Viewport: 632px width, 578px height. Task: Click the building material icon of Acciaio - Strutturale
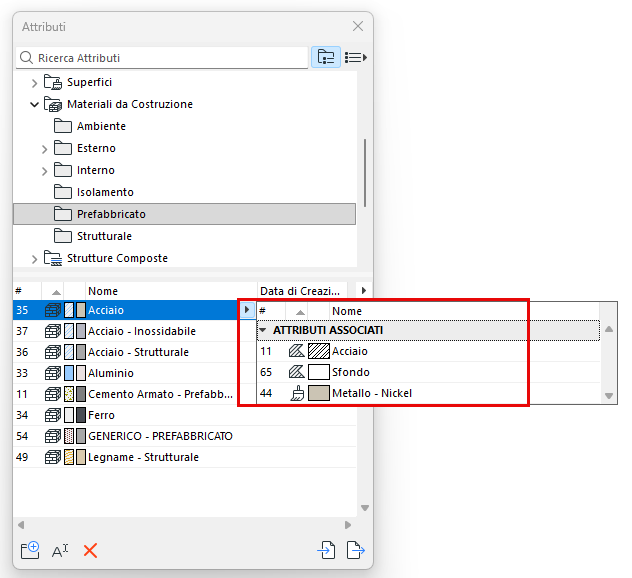point(53,352)
